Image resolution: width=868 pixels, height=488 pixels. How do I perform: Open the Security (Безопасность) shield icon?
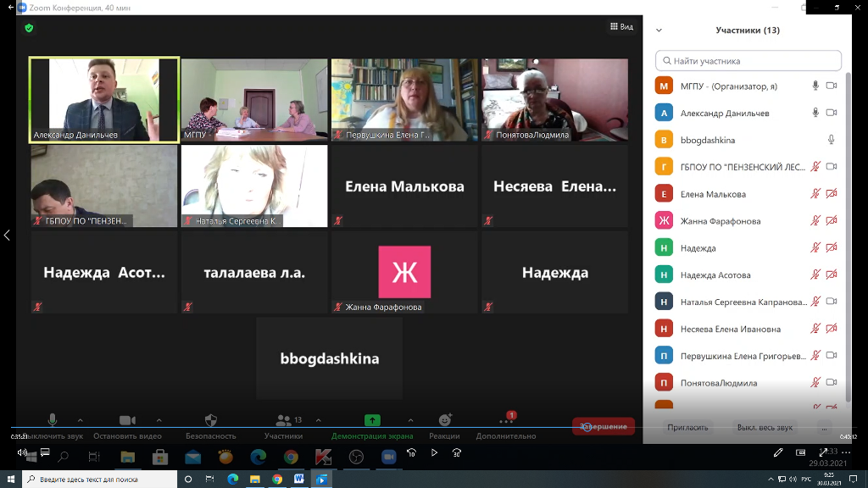211,420
